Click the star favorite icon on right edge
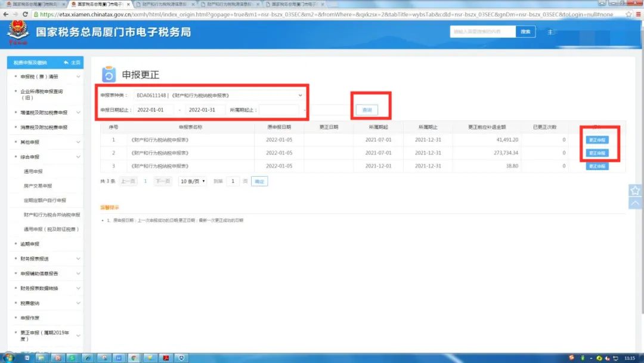 635,190
